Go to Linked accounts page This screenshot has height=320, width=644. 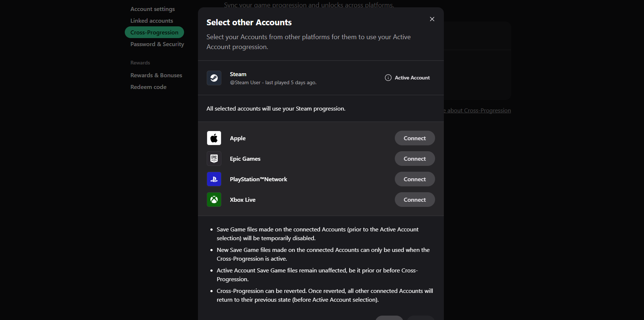tap(151, 21)
